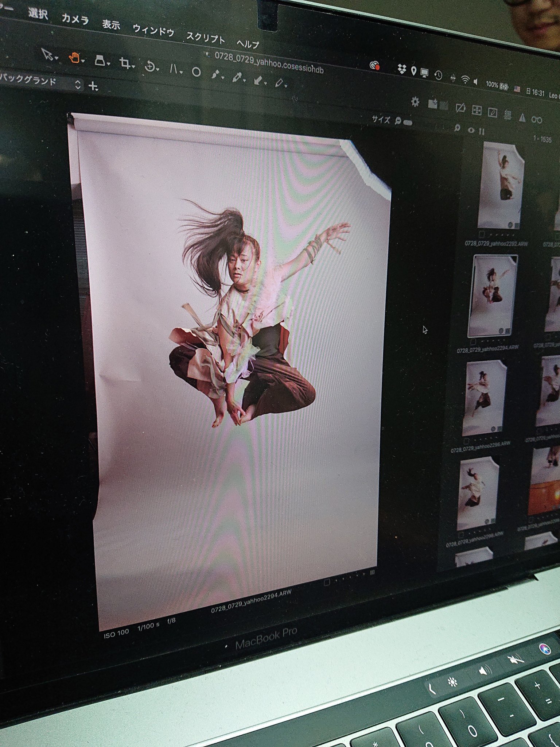Click the 16:31 clock in menu bar
560x747 pixels.
click(x=535, y=92)
